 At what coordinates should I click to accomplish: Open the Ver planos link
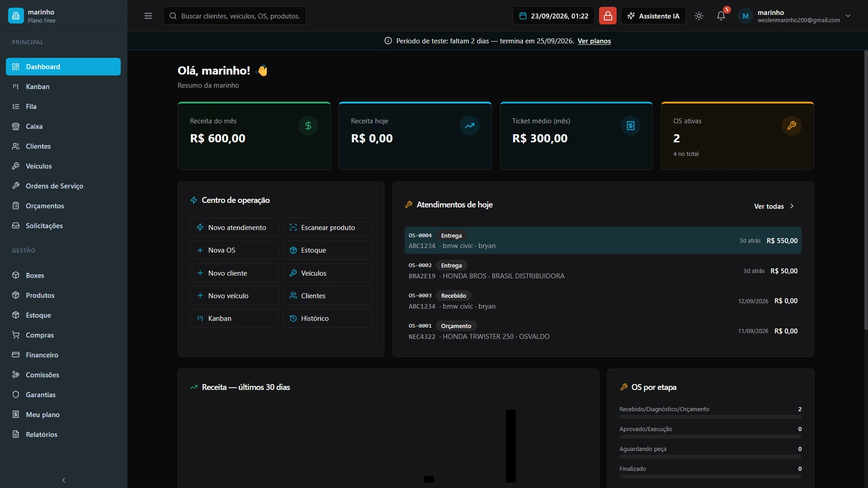coord(594,41)
